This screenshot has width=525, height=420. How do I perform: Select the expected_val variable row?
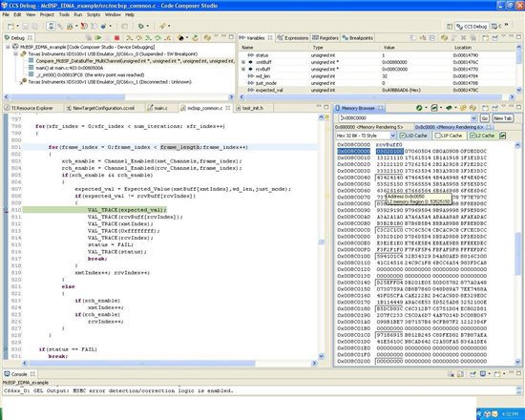(x=377, y=90)
